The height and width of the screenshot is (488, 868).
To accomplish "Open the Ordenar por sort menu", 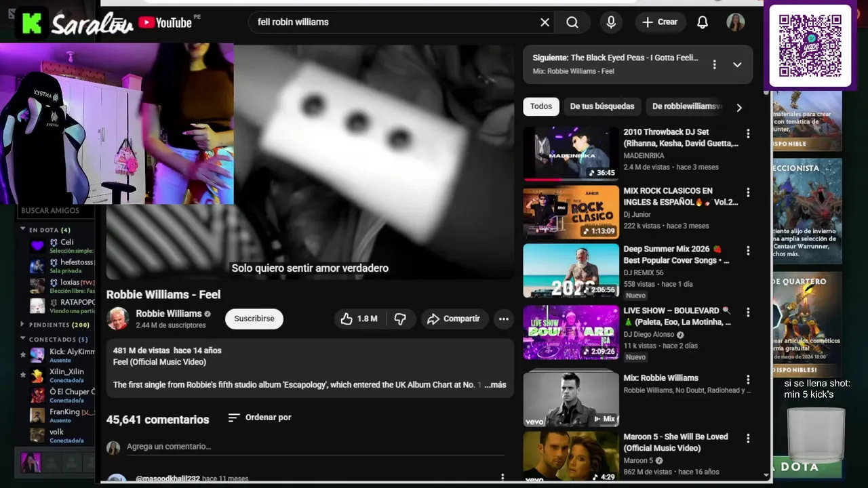I will coord(260,418).
